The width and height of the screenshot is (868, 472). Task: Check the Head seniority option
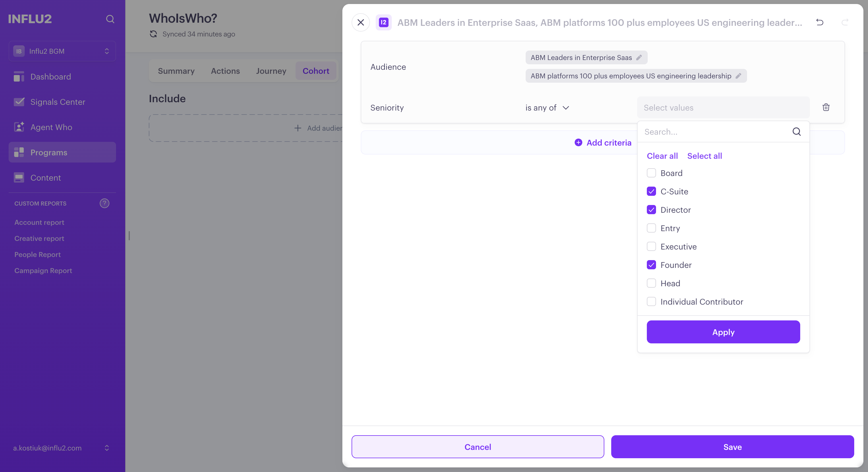(x=651, y=283)
